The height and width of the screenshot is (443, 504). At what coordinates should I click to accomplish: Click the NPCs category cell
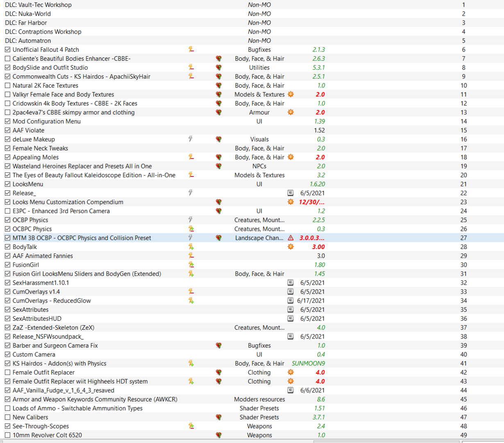click(x=259, y=166)
